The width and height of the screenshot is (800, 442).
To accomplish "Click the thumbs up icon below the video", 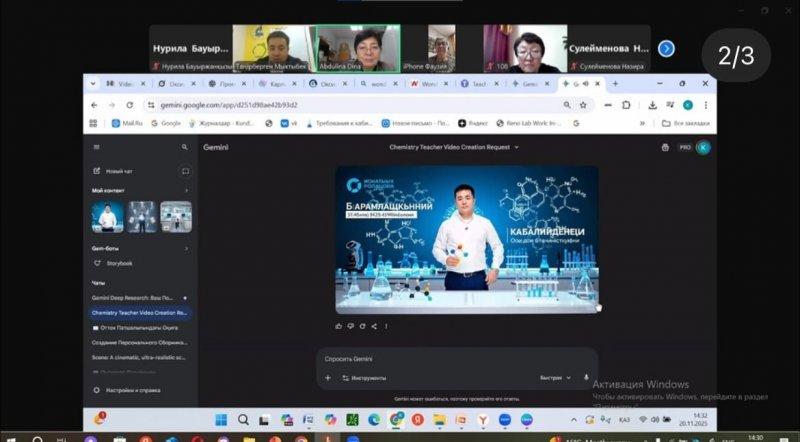I will [x=339, y=326].
